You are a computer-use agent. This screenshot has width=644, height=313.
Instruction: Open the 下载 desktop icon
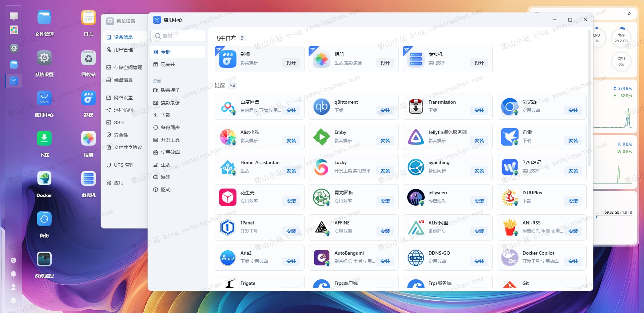[x=44, y=139]
